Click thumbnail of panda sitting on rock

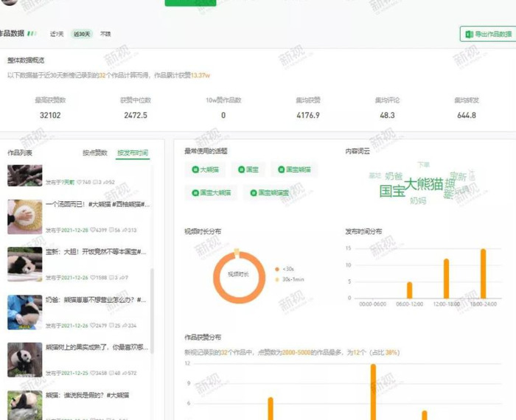point(24,405)
